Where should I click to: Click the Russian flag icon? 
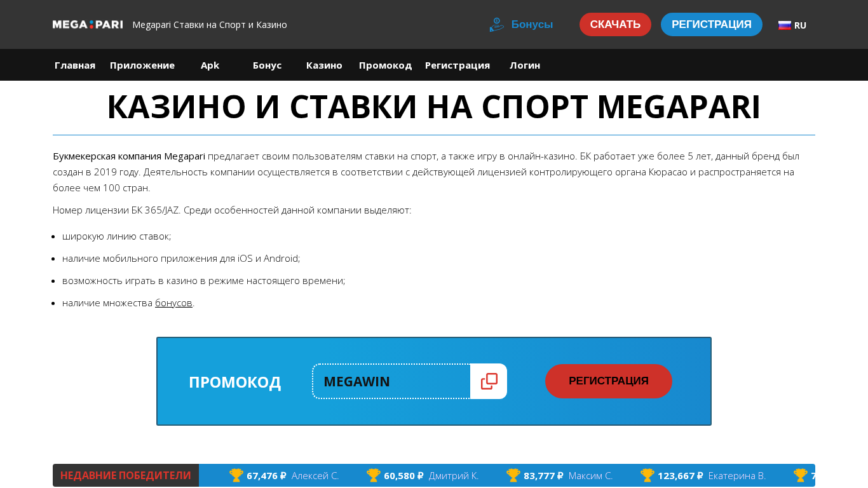pos(785,25)
